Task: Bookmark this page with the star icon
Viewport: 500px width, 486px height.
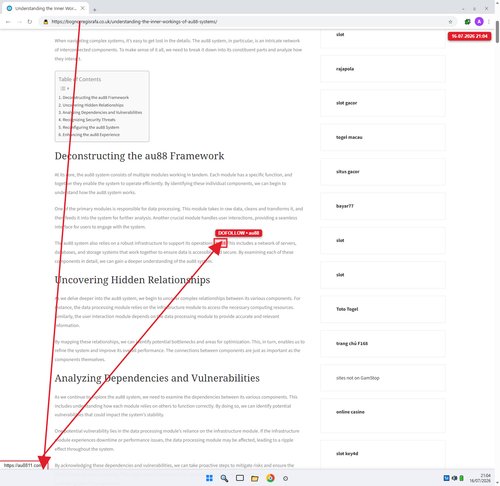Action: coord(450,22)
